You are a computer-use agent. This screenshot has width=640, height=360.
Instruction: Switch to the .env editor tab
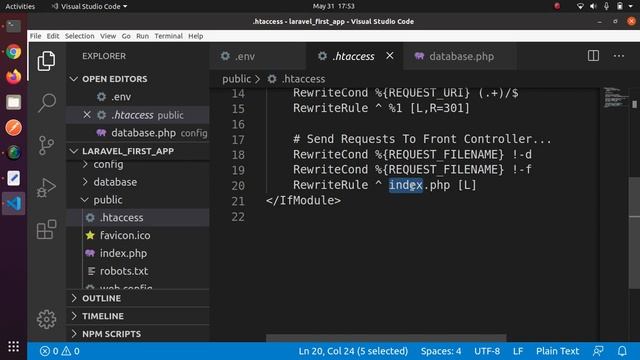pos(258,56)
